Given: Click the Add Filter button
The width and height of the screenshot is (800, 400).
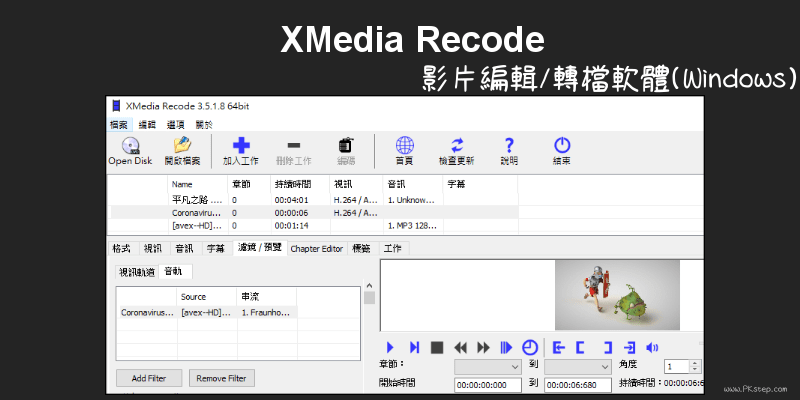Looking at the screenshot, I should (148, 378).
